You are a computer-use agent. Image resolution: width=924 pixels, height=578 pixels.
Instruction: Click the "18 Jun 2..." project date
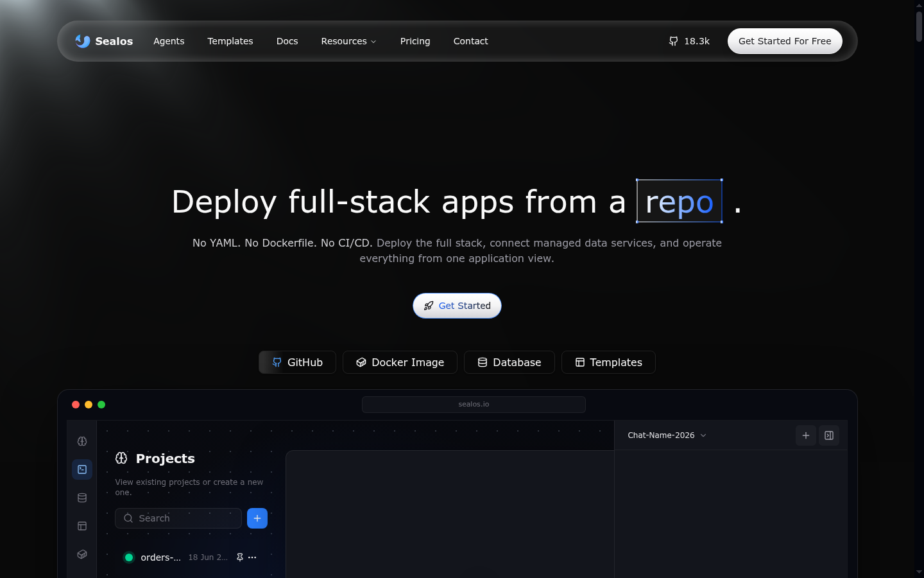tap(208, 557)
